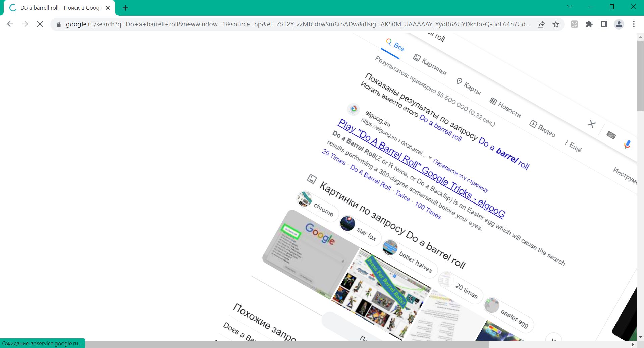The height and width of the screenshot is (348, 644).
Task: Open the tab search chevron
Action: tap(569, 7)
